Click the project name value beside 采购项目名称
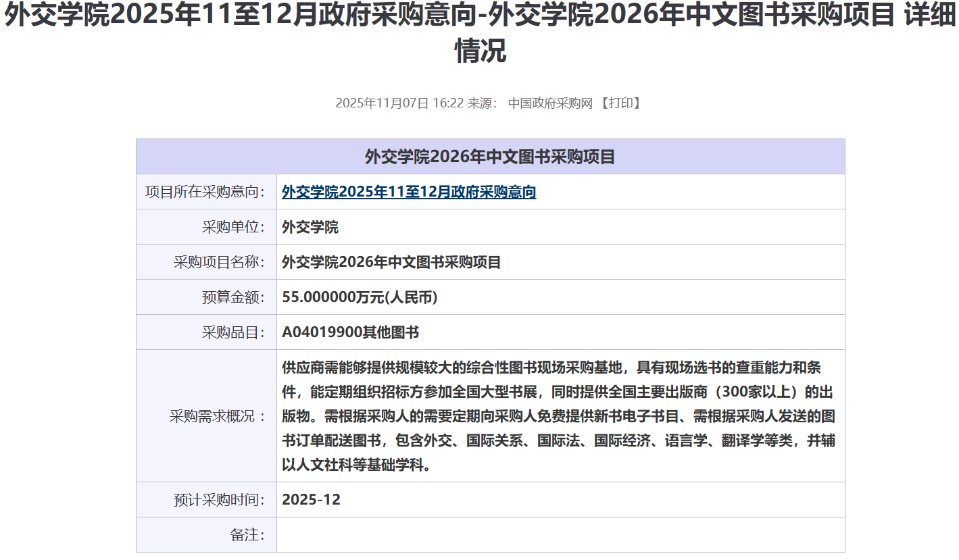959x560 pixels. [x=391, y=262]
